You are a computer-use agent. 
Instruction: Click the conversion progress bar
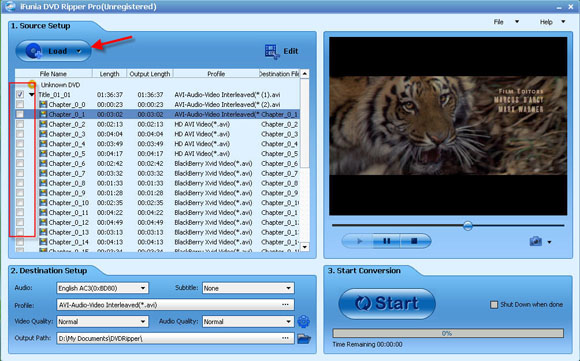[448, 333]
